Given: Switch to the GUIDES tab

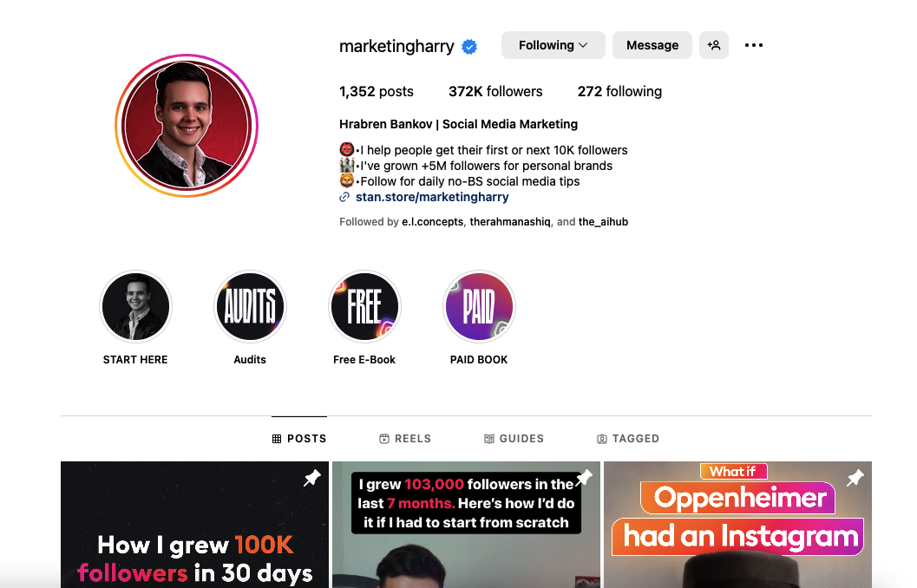Looking at the screenshot, I should coord(514,438).
